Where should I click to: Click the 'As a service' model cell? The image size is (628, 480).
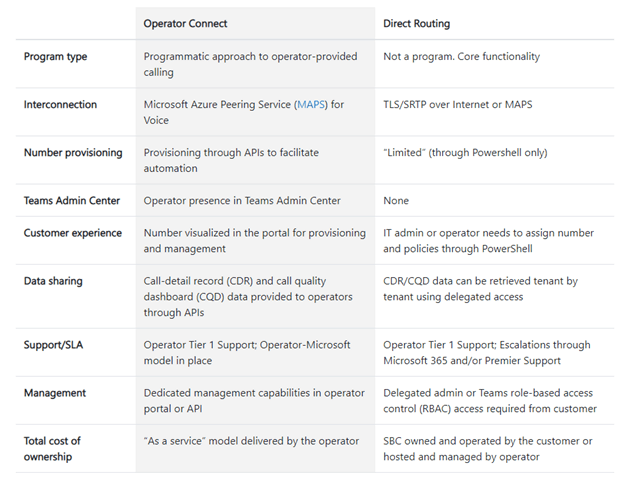tap(252, 441)
